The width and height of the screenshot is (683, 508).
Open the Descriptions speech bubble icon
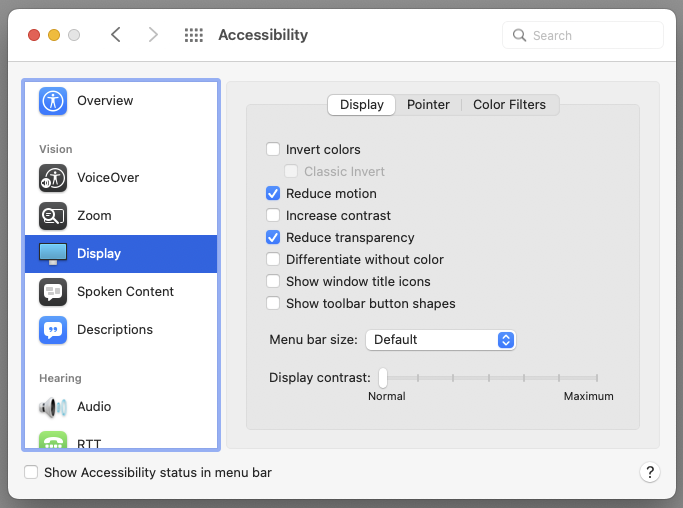click(53, 330)
